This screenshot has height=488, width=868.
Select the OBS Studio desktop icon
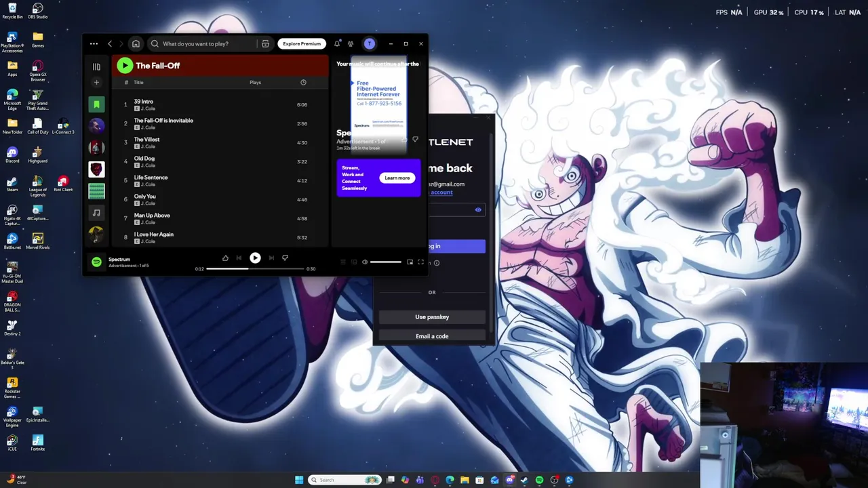point(37,11)
